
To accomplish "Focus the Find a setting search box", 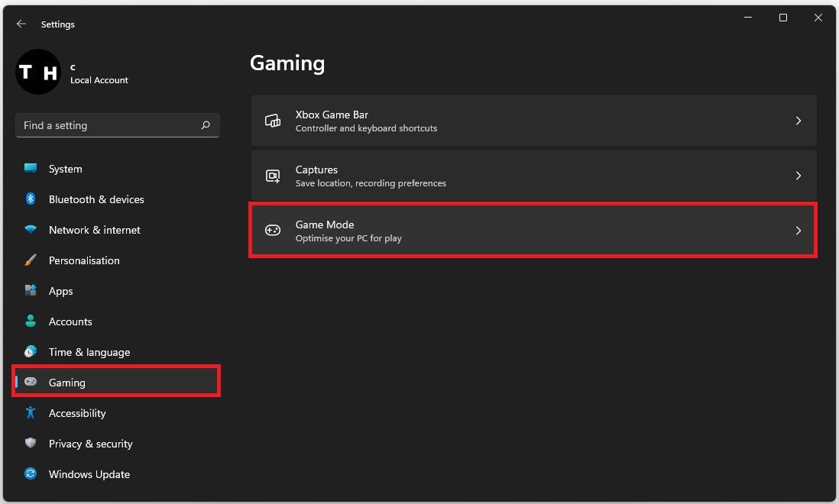I will tap(117, 125).
